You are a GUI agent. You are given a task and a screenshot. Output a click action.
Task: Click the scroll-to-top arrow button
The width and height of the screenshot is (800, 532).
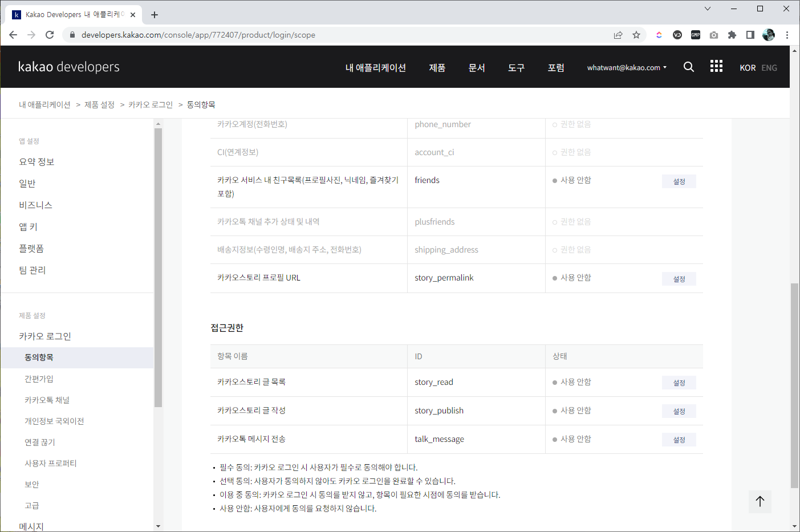point(760,501)
